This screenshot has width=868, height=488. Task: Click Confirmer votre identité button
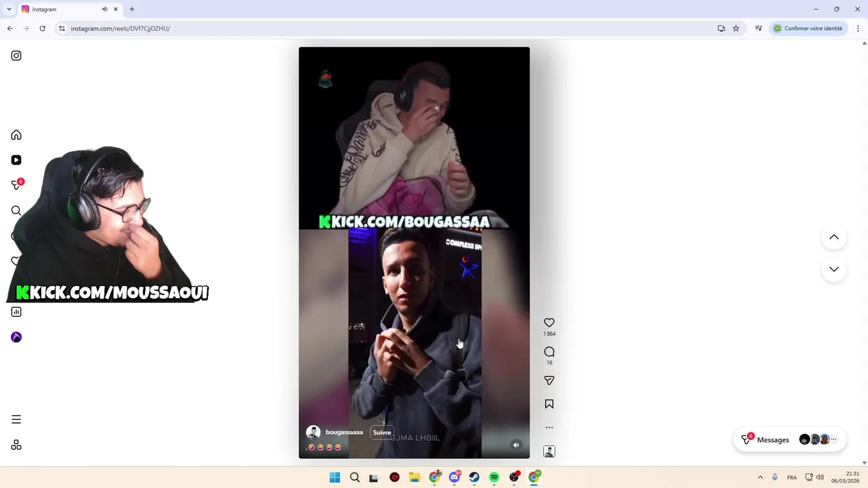pos(808,28)
